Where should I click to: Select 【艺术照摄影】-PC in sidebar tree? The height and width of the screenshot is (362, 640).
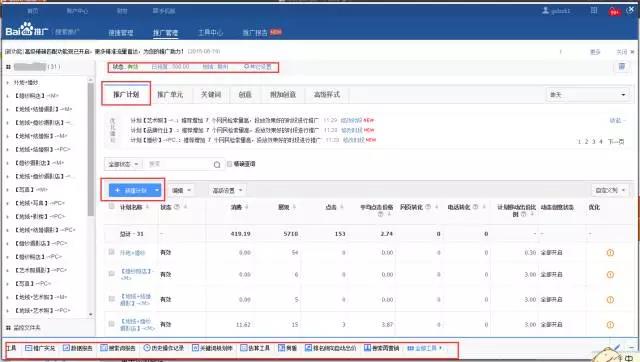click(x=42, y=270)
